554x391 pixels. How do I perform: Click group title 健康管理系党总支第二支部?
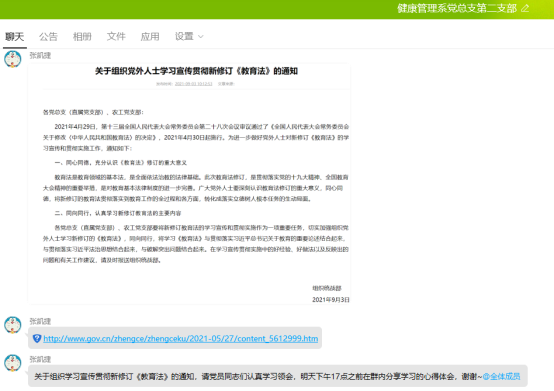click(x=457, y=8)
